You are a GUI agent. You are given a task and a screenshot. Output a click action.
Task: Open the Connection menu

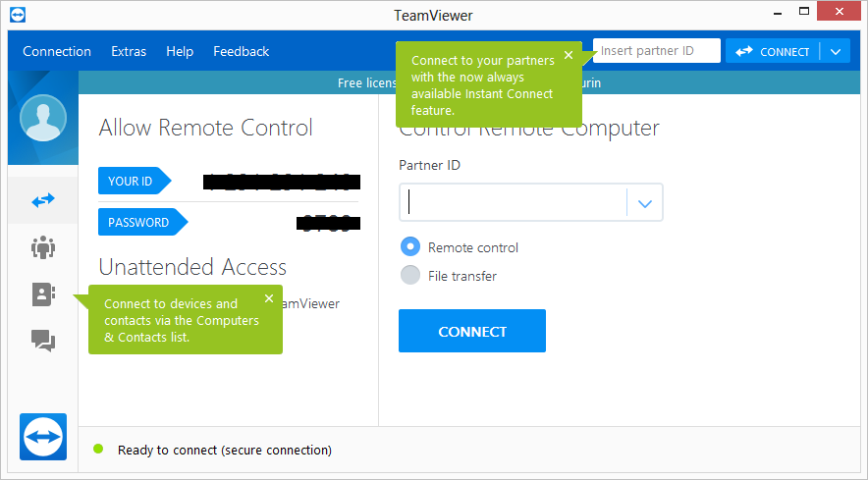pos(57,51)
